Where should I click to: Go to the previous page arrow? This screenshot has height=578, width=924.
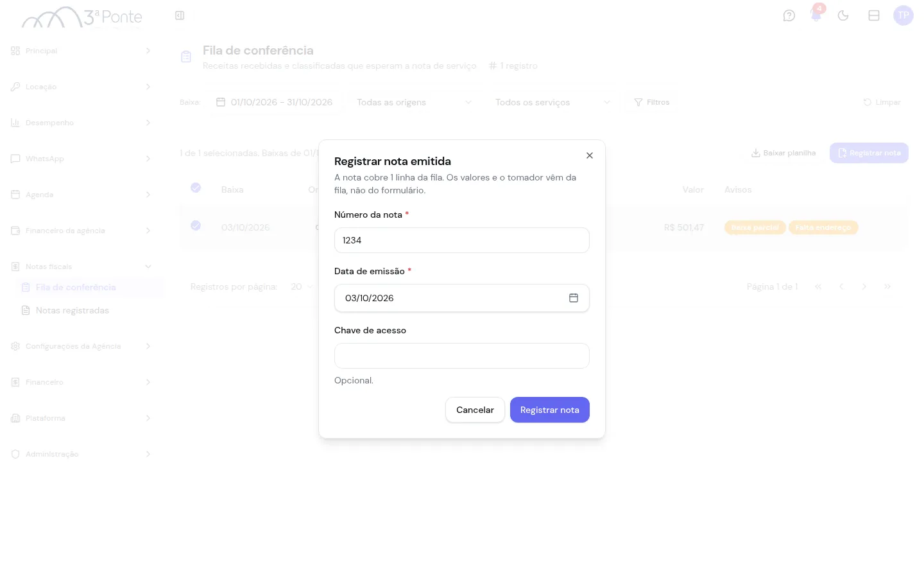pyautogui.click(x=841, y=286)
